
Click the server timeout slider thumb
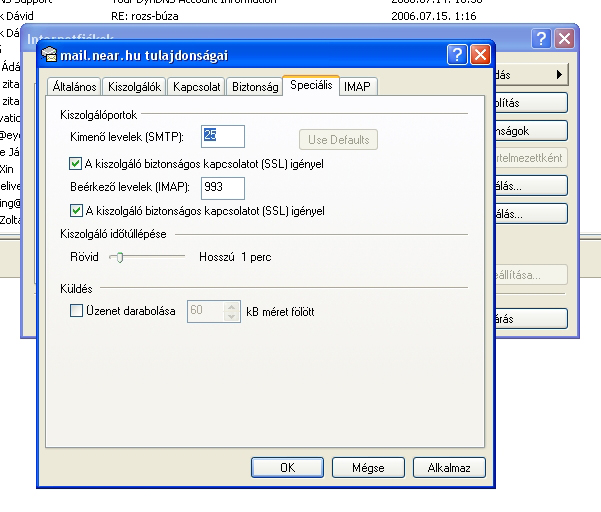119,257
